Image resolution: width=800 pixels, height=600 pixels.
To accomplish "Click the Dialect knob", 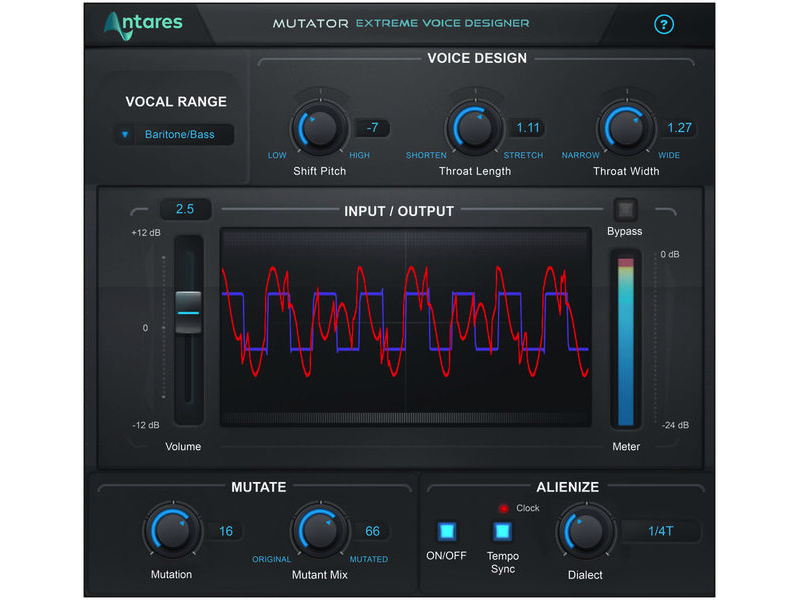I will pos(586,531).
